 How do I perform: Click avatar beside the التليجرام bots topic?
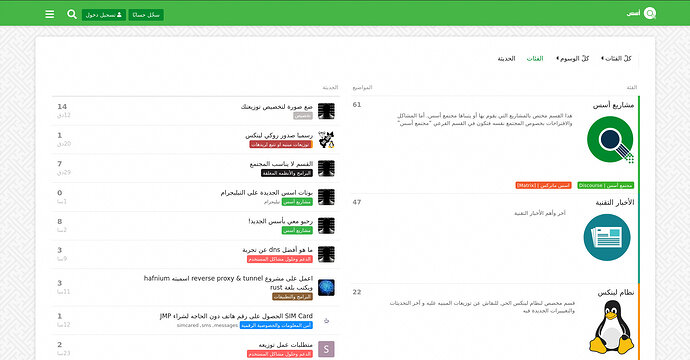[326, 197]
